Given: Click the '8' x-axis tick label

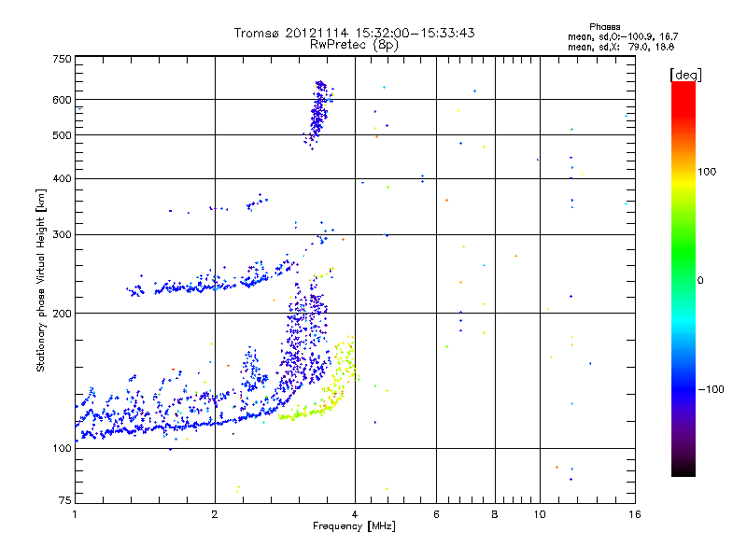Looking at the screenshot, I should (495, 514).
